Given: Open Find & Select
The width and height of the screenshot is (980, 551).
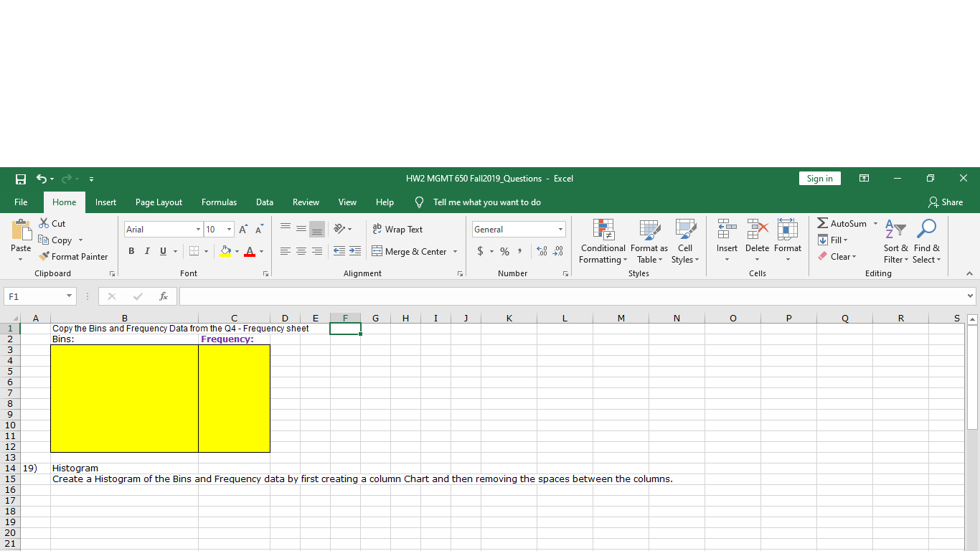Looking at the screenshot, I should pyautogui.click(x=927, y=241).
